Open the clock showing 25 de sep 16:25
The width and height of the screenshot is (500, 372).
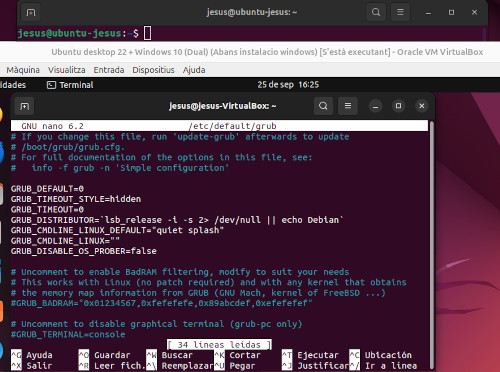(288, 85)
